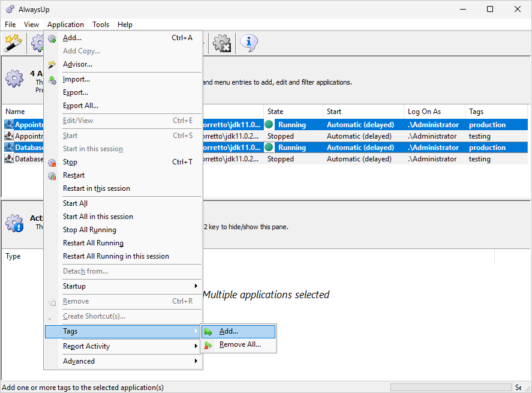Click the status bar progress bar

[x=451, y=387]
